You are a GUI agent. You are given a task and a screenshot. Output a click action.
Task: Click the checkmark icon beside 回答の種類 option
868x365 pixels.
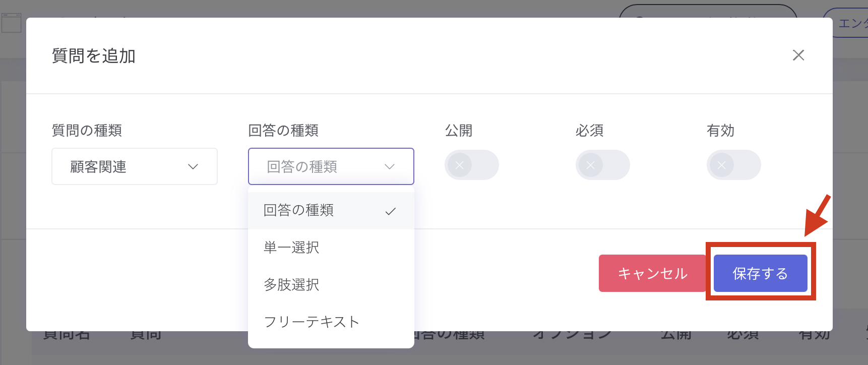coord(390,212)
